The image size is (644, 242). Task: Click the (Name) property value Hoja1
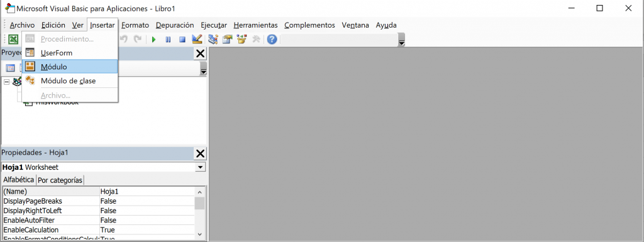pos(147,192)
